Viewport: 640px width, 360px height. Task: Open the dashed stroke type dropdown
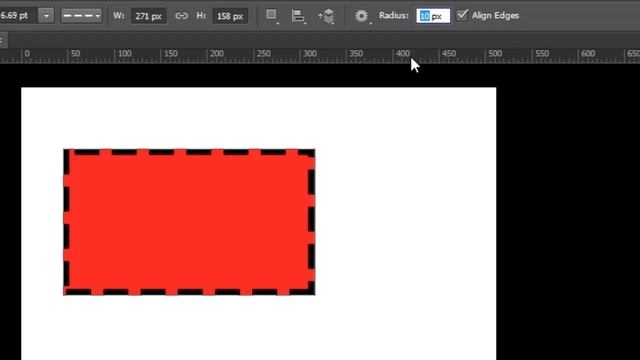coord(81,16)
